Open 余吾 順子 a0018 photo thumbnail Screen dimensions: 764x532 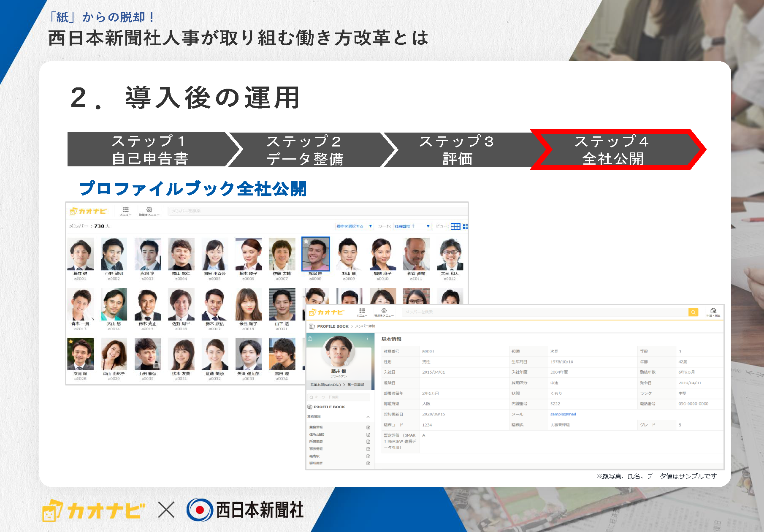click(x=248, y=304)
